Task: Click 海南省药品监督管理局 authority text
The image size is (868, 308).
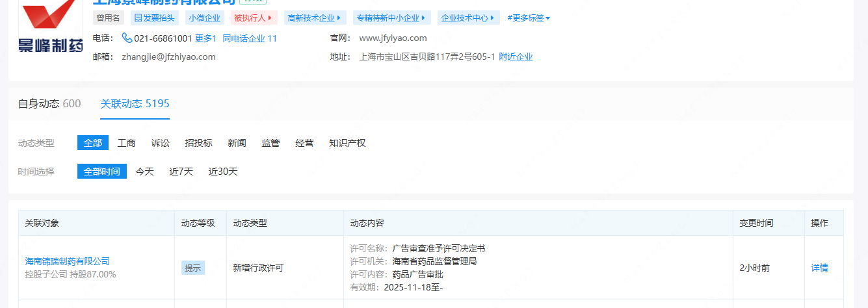Action: pos(434,261)
